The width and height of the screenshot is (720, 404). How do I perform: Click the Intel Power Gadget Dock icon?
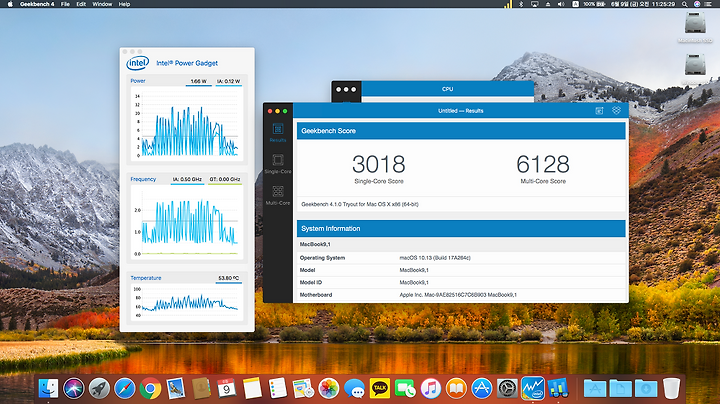pyautogui.click(x=533, y=388)
